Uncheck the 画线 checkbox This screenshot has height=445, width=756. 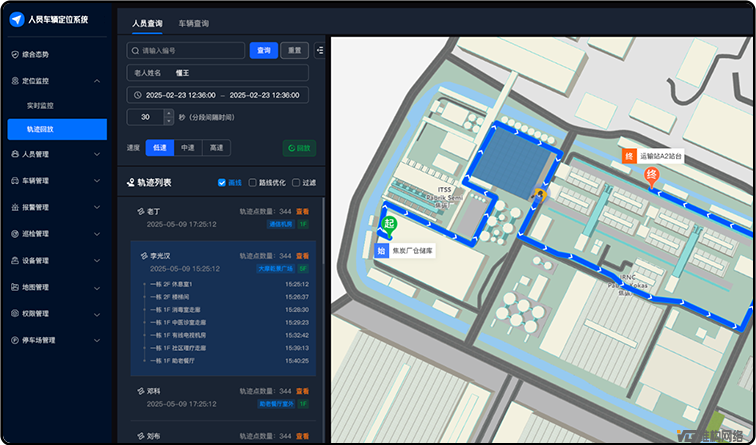tap(222, 183)
